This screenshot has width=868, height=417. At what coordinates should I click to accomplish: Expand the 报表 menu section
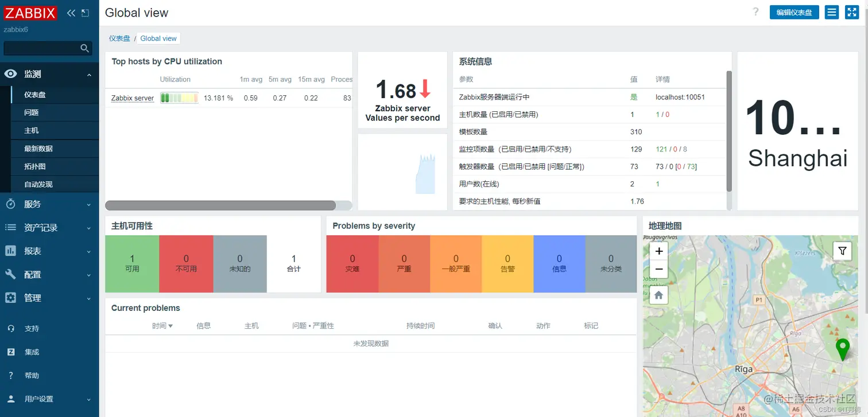point(89,251)
